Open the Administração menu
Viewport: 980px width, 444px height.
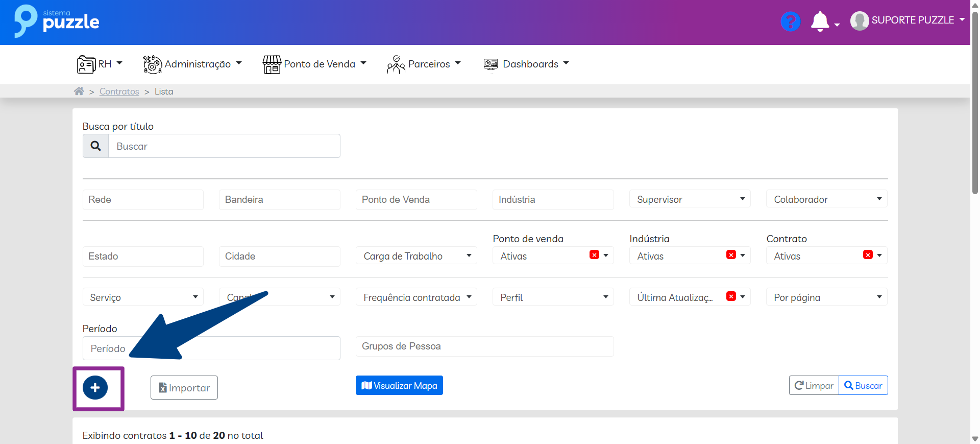(x=192, y=64)
